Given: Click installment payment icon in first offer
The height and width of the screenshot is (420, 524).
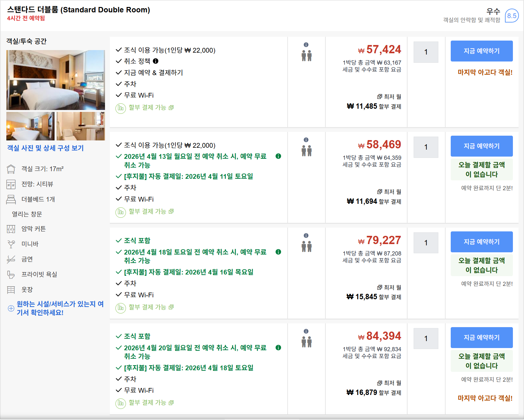Looking at the screenshot, I should point(121,108).
